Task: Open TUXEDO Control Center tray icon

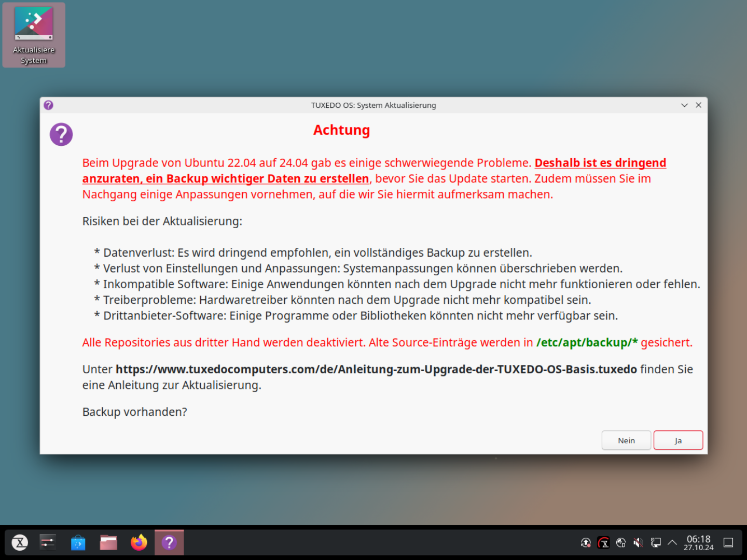Action: click(603, 543)
